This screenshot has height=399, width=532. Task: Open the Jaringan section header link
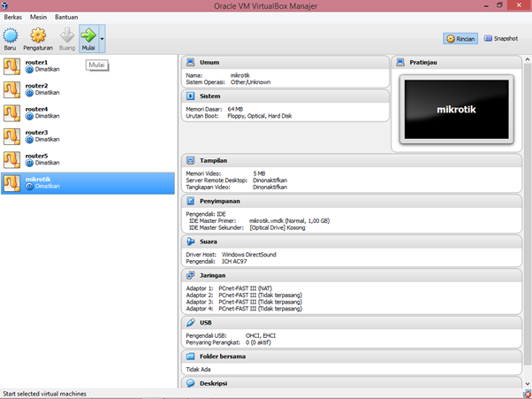(x=212, y=275)
